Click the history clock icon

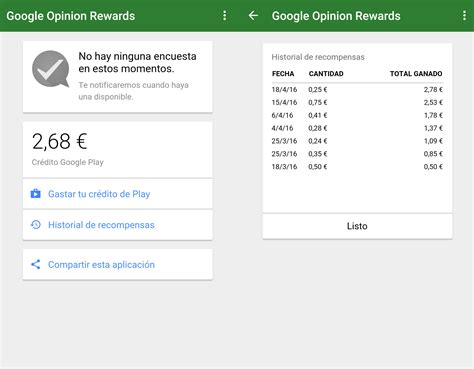click(36, 225)
